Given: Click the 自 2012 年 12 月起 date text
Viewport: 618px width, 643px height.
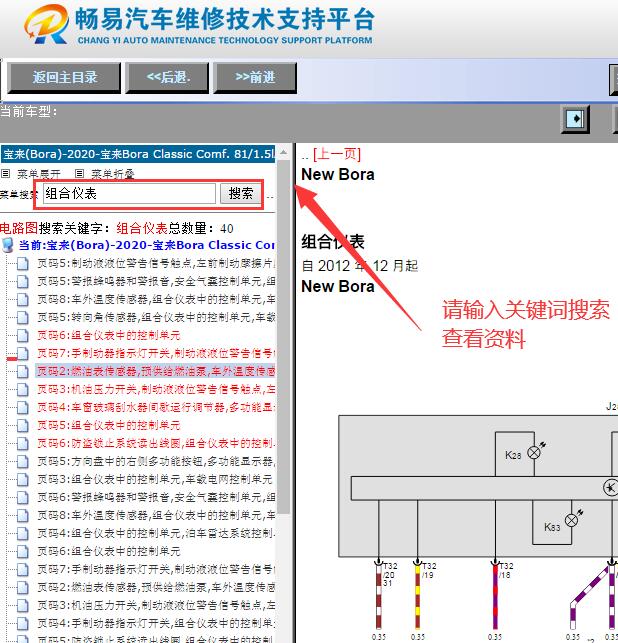Looking at the screenshot, I should (360, 266).
